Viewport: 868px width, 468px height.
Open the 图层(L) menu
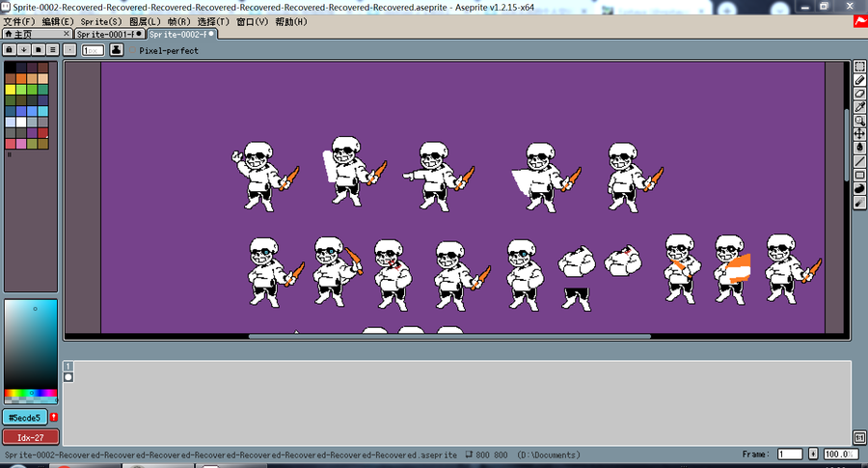coord(145,21)
